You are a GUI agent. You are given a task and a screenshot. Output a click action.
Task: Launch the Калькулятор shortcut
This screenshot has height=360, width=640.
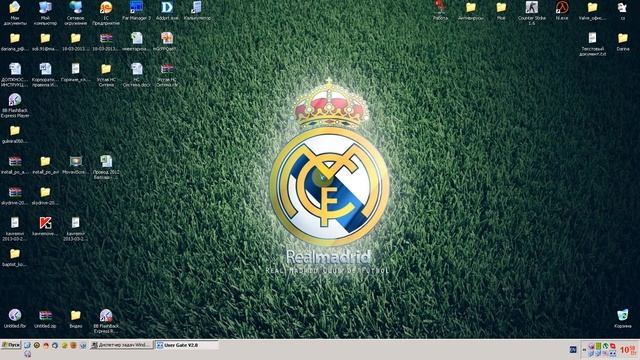197,8
